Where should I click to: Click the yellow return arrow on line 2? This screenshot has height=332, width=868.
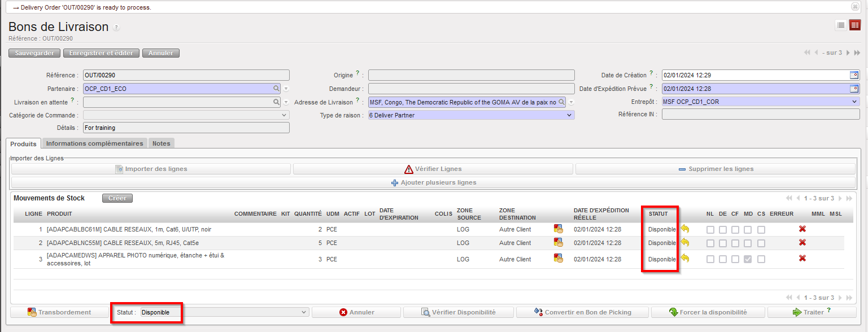(x=685, y=242)
